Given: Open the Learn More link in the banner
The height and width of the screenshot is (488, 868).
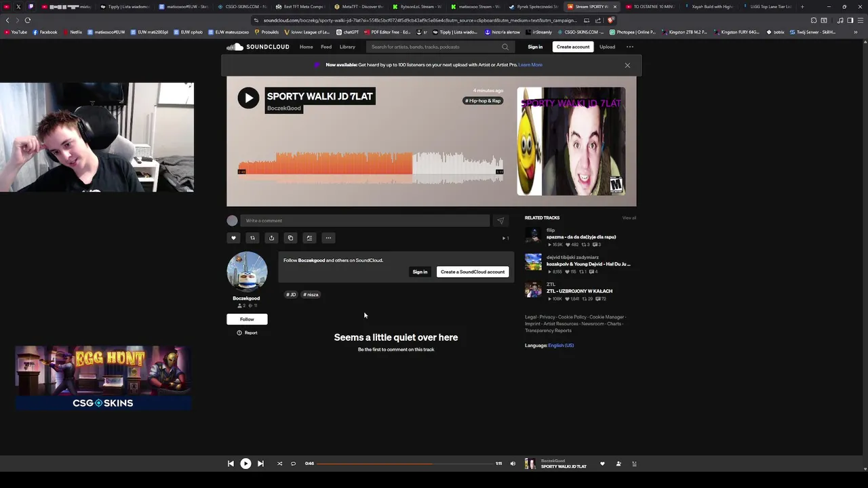Looking at the screenshot, I should pos(530,65).
